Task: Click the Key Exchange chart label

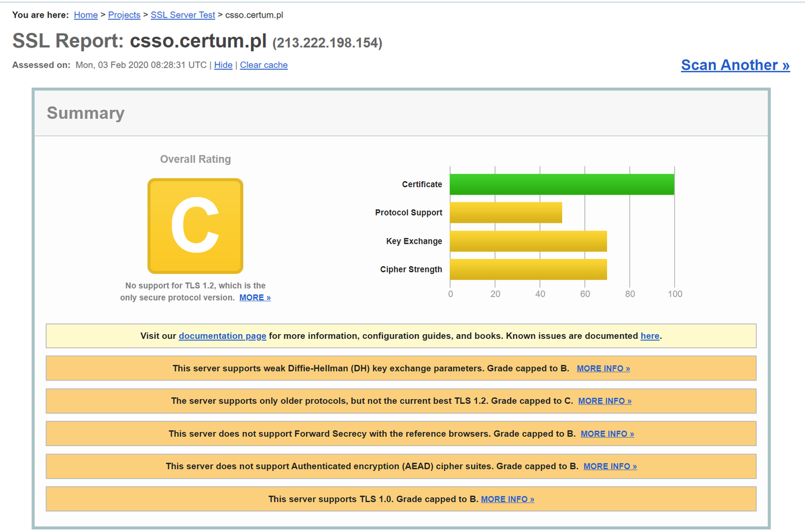Action: [414, 242]
